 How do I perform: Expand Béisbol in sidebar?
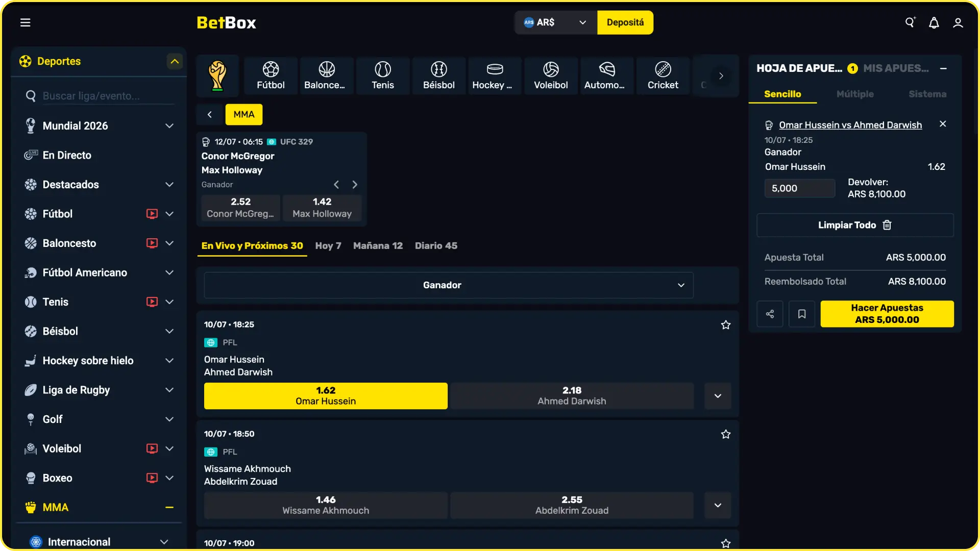click(169, 331)
